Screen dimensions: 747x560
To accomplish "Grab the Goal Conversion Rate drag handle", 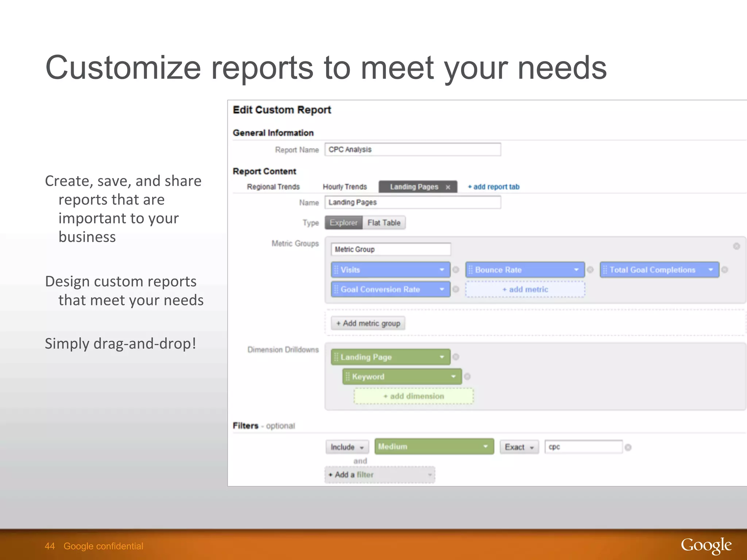I will (336, 289).
